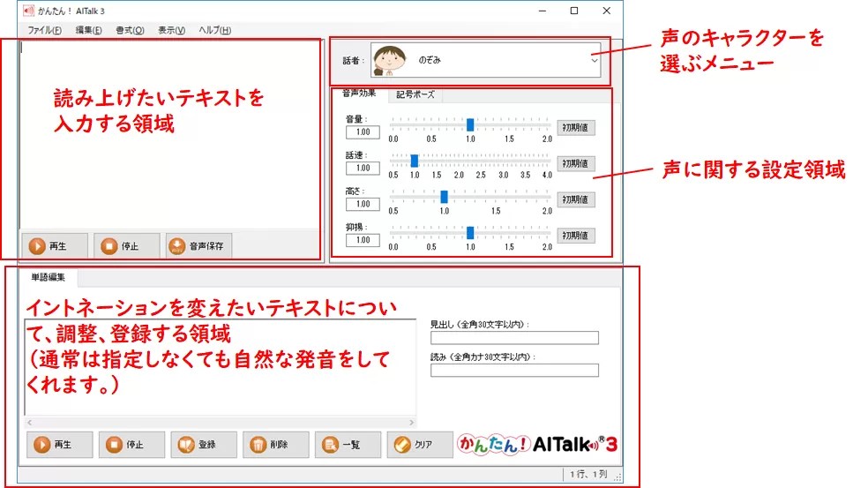Click the のぞみ speaker avatar image
Viewport: 868px width, 488px height.
coord(389,60)
